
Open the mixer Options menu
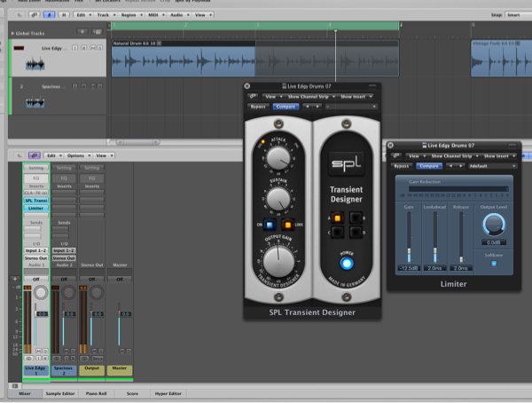click(x=78, y=155)
